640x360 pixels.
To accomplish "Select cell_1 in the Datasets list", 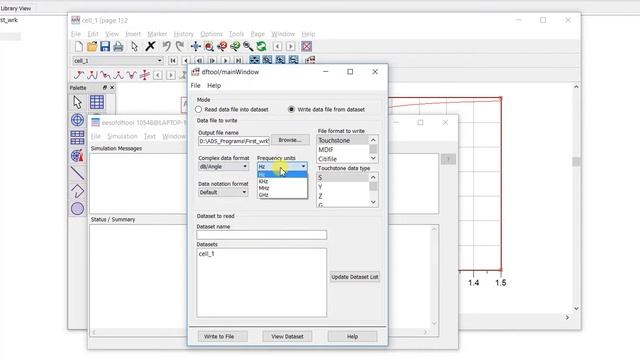I will pyautogui.click(x=207, y=254).
